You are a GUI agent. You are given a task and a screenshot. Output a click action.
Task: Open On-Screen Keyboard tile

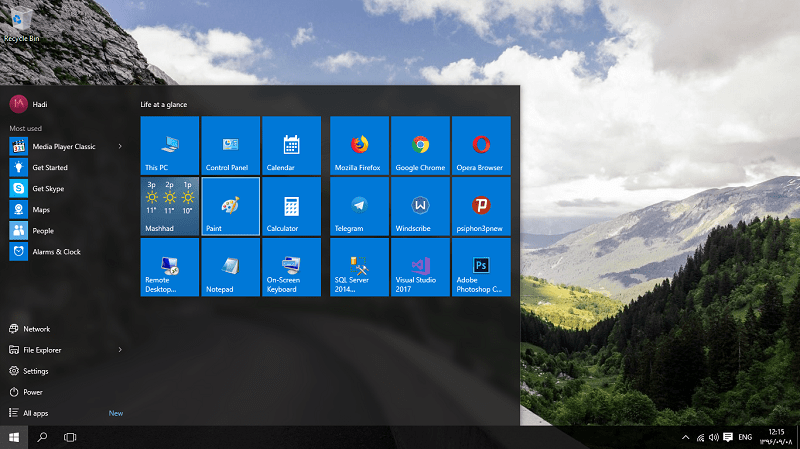coord(291,267)
